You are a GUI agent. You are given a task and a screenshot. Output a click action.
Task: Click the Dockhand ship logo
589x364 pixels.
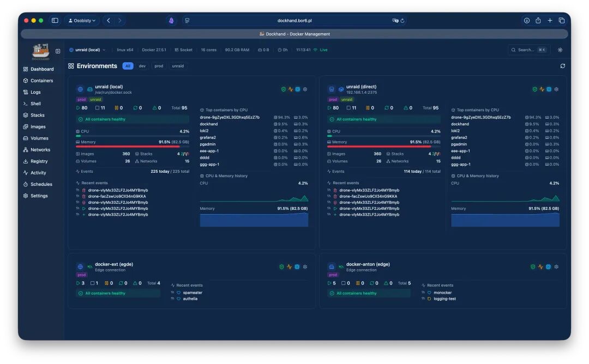click(40, 51)
